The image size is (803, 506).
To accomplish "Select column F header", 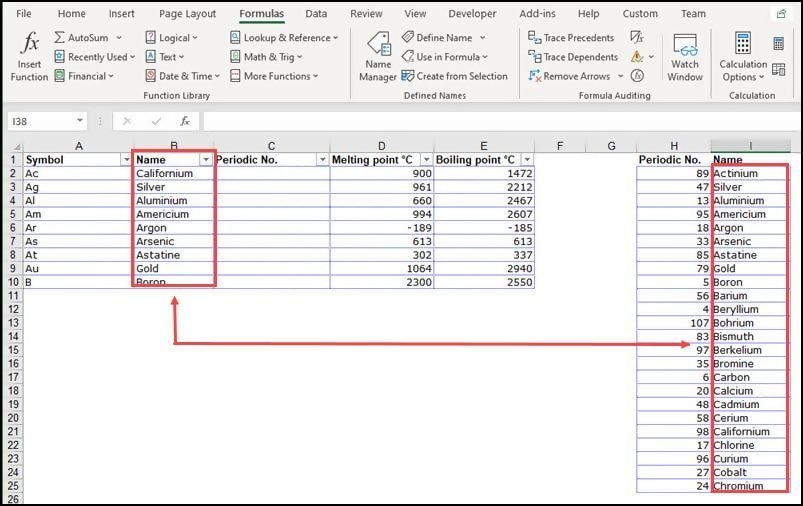I will (x=560, y=146).
